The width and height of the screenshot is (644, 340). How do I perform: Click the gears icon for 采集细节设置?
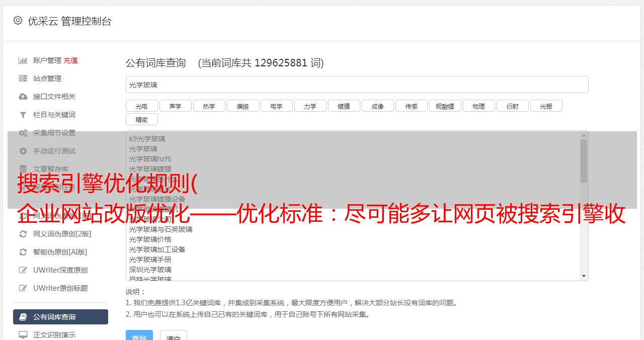[x=23, y=133]
